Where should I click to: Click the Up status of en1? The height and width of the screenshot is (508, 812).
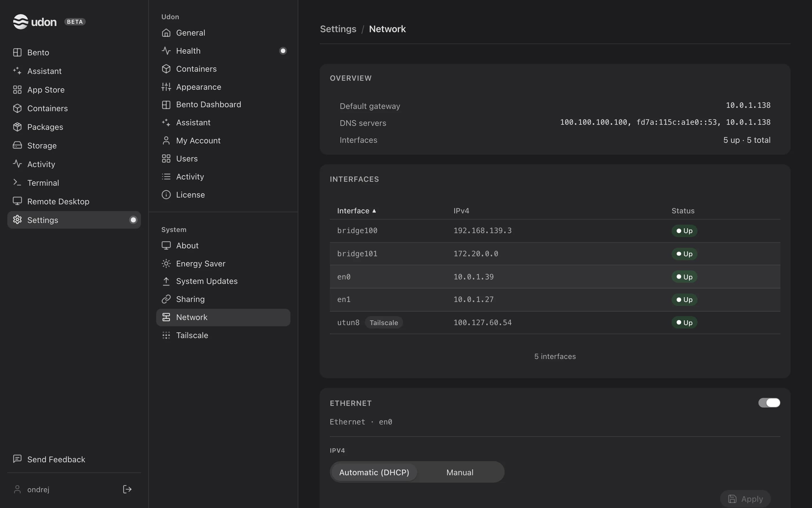click(x=684, y=300)
